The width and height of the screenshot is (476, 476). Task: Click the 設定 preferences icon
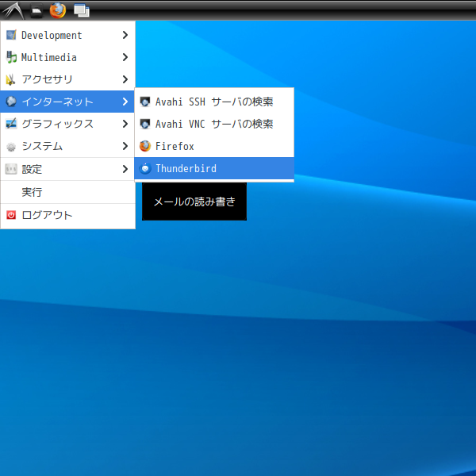coord(11,169)
